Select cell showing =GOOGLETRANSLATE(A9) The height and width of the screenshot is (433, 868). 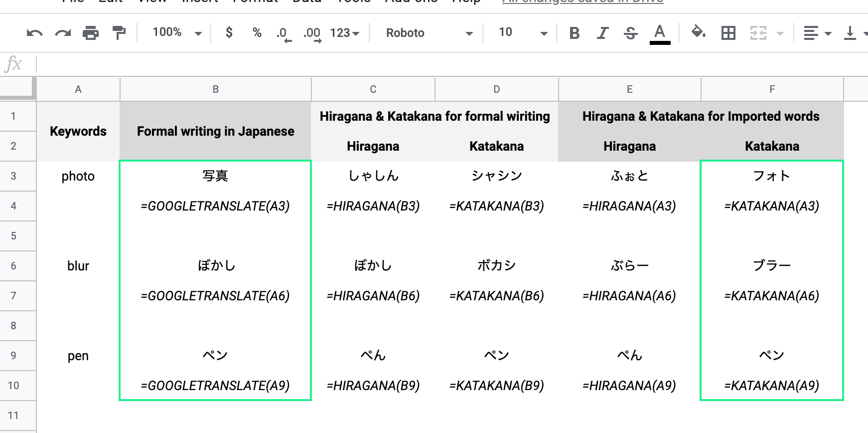pos(216,386)
